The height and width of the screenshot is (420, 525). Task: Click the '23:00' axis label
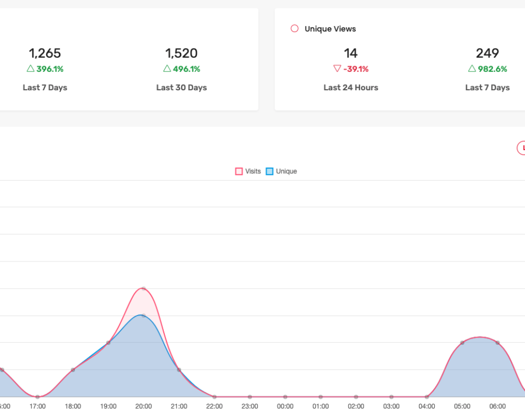click(250, 406)
